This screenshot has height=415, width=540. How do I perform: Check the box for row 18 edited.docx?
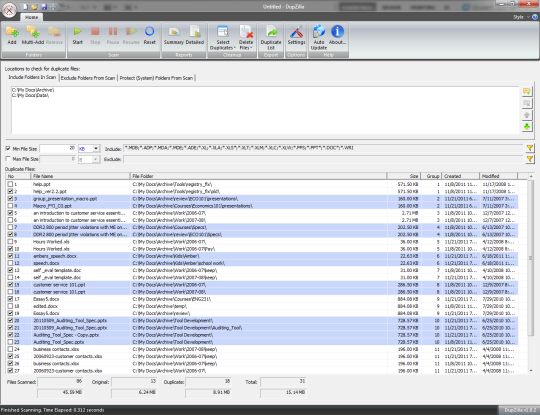10,306
